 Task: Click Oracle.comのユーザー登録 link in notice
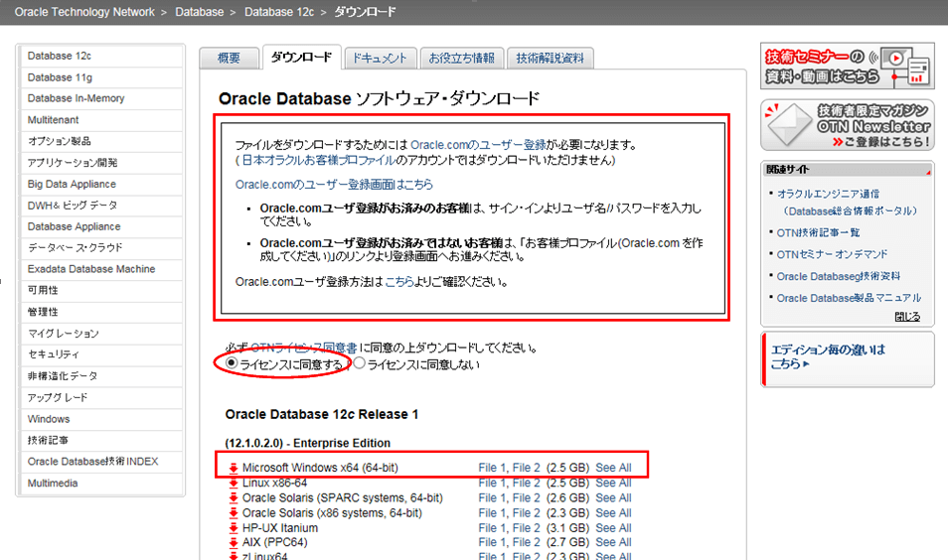click(478, 145)
